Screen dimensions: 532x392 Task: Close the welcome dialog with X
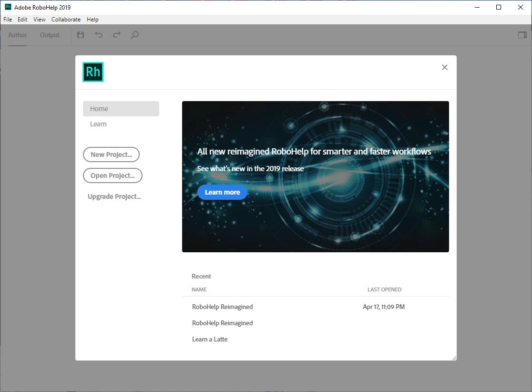click(x=445, y=68)
